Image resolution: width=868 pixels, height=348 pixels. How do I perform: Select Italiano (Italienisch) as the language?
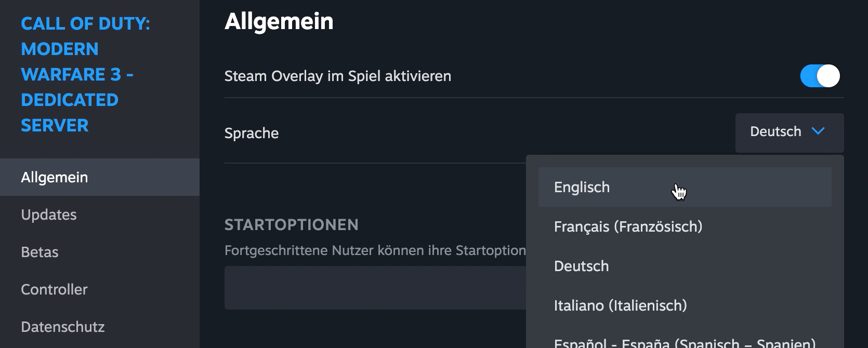coord(620,306)
